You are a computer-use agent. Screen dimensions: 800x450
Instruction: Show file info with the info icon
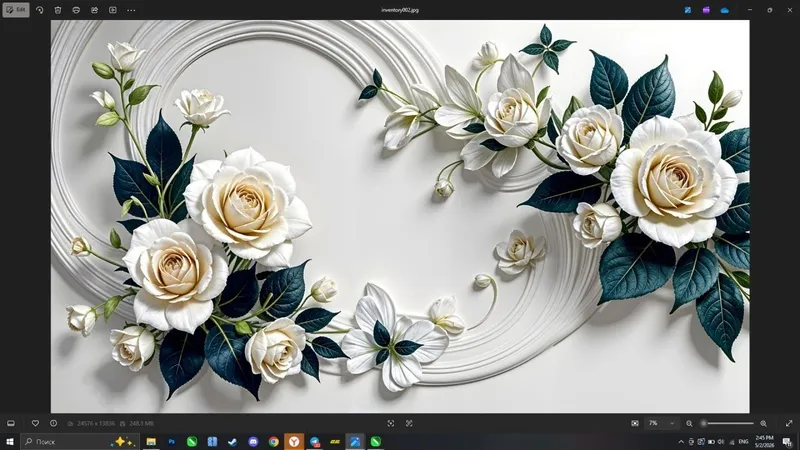click(54, 423)
